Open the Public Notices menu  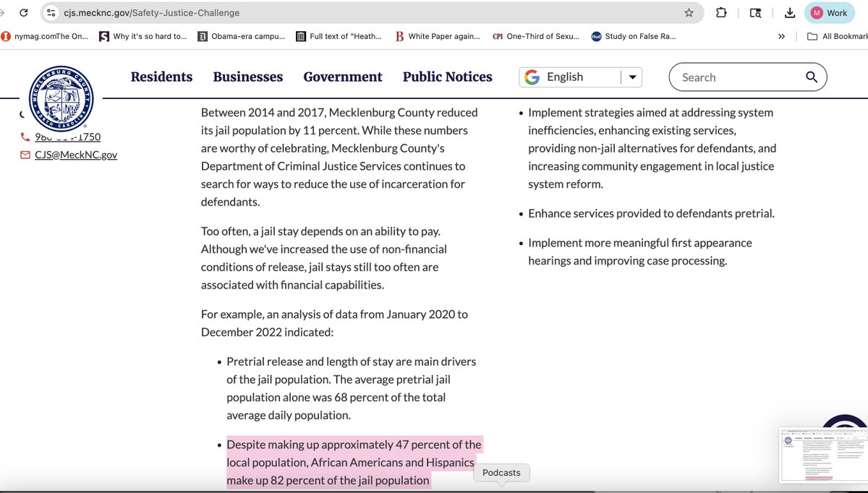[x=447, y=77]
